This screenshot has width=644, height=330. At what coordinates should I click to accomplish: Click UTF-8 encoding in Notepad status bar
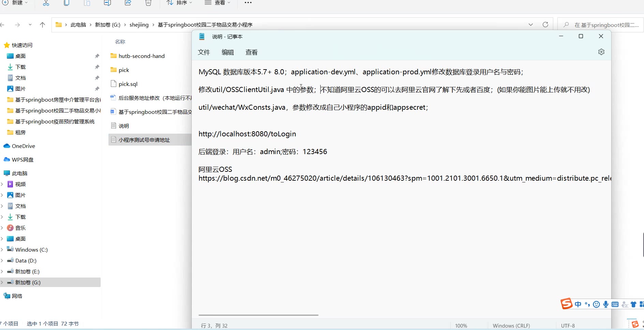[x=568, y=326]
